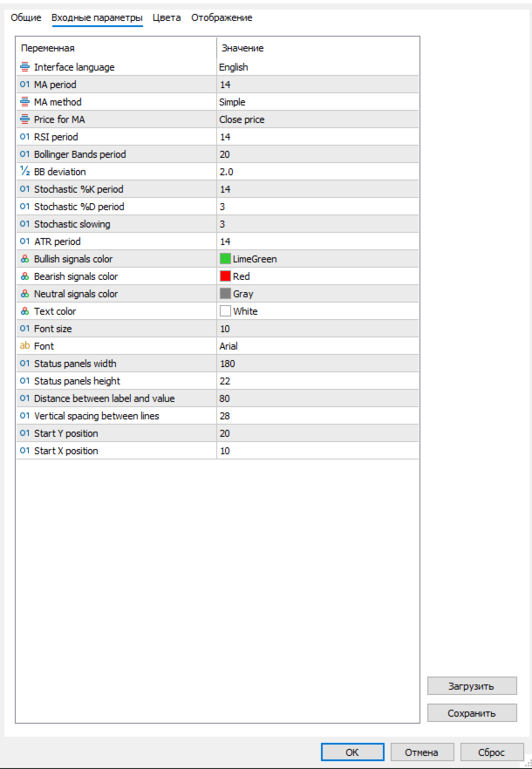
Task: Click the color icon beside Text color
Action: click(24, 311)
